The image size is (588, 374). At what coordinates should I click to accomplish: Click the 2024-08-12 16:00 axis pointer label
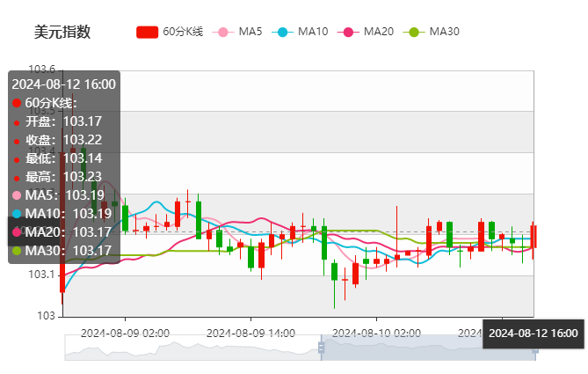point(534,334)
